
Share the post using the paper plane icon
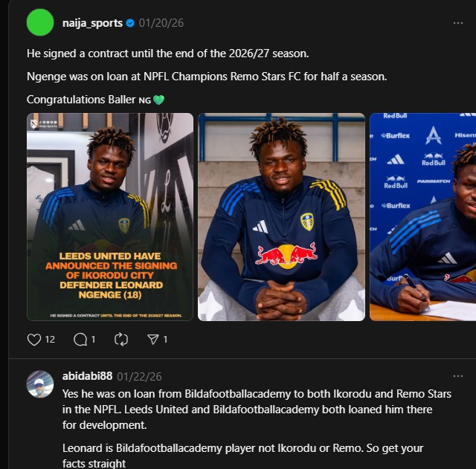tap(153, 340)
